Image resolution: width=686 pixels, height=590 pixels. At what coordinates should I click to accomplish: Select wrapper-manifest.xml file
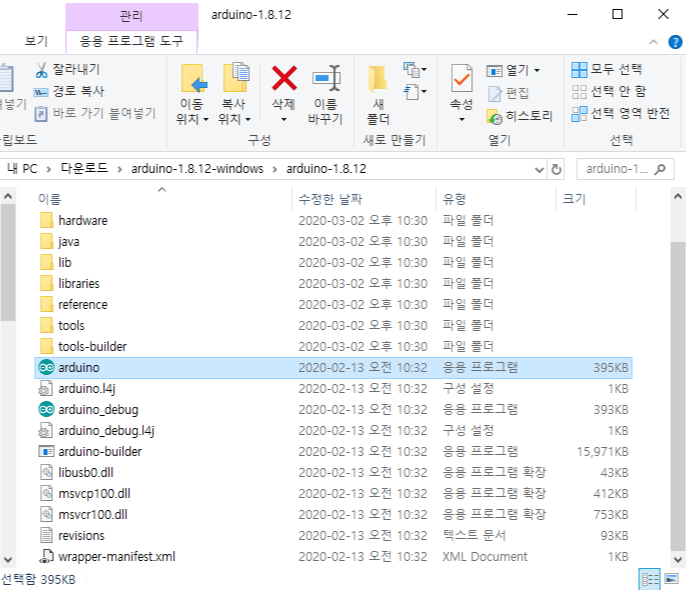[333, 556]
